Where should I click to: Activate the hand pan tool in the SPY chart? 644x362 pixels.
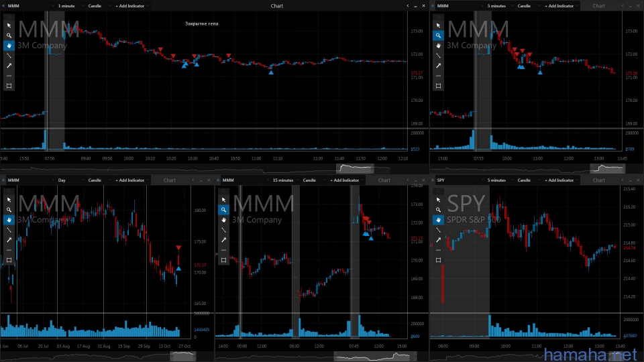(438, 220)
